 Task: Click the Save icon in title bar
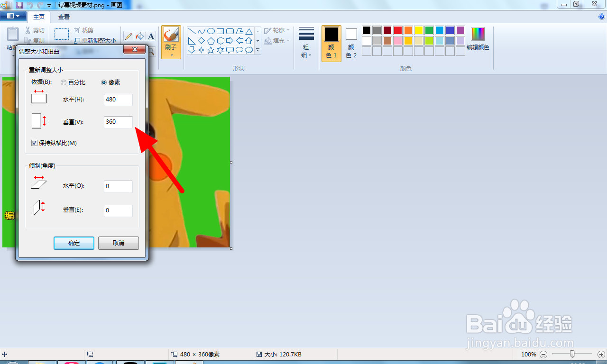click(x=19, y=5)
